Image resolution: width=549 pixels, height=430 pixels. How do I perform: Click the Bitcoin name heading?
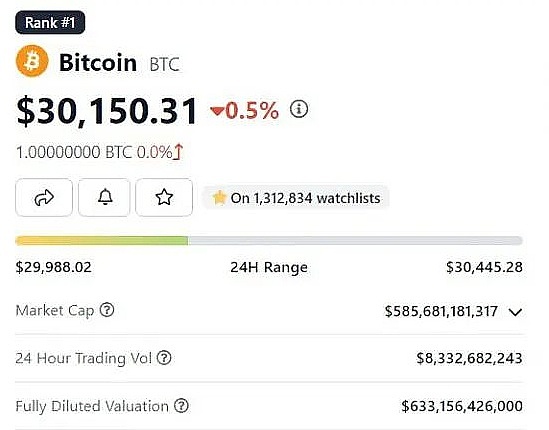[98, 63]
